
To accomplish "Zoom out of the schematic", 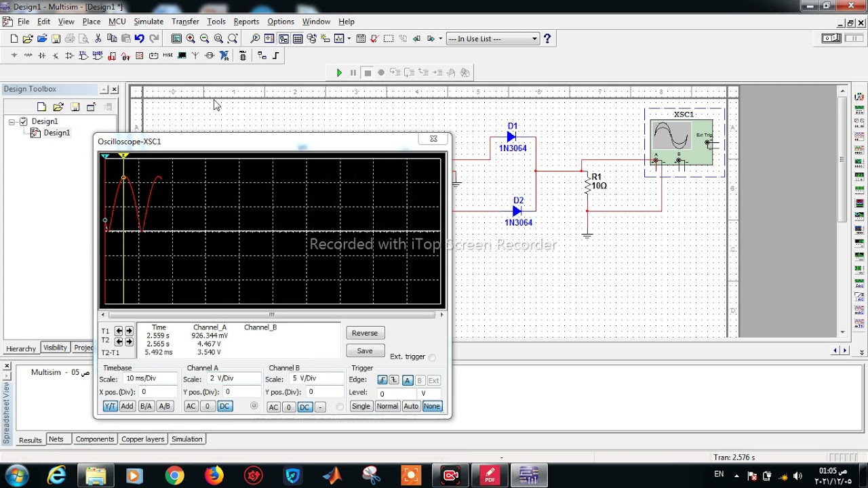I will 204,39.
